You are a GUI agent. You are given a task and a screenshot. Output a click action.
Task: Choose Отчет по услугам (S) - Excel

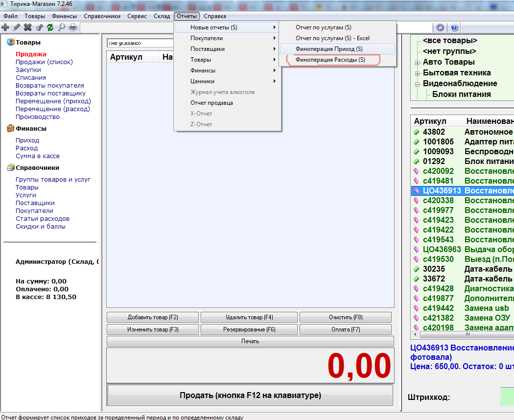337,38
